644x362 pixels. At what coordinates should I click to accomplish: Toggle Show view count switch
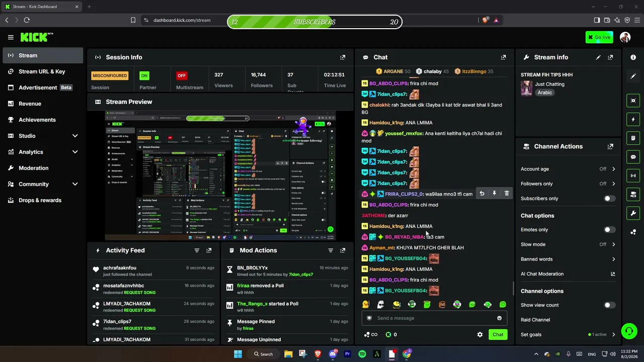click(609, 305)
